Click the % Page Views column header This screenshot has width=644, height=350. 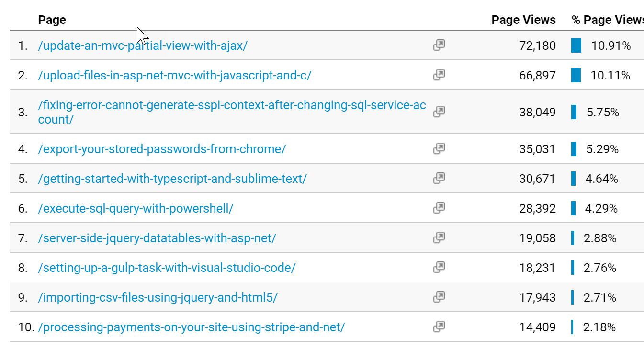pyautogui.click(x=608, y=20)
